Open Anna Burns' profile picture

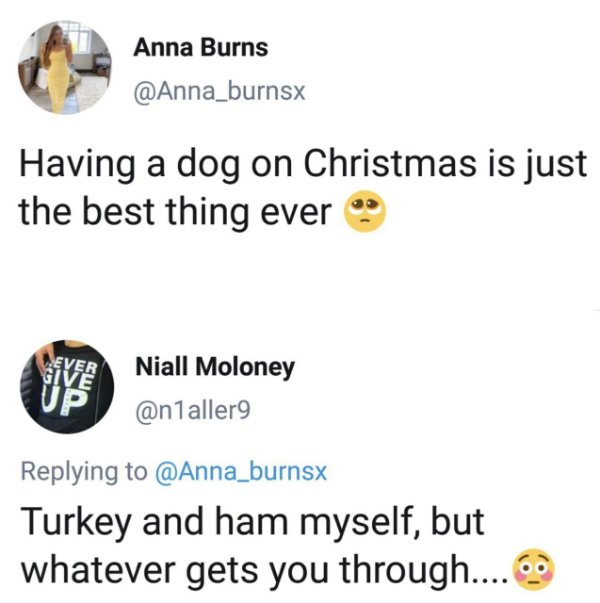[66, 68]
